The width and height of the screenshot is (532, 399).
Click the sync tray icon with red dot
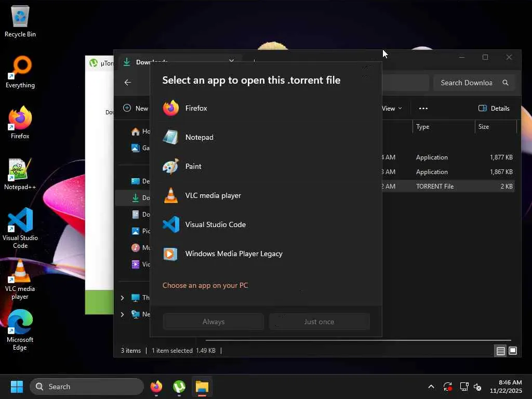click(x=447, y=387)
